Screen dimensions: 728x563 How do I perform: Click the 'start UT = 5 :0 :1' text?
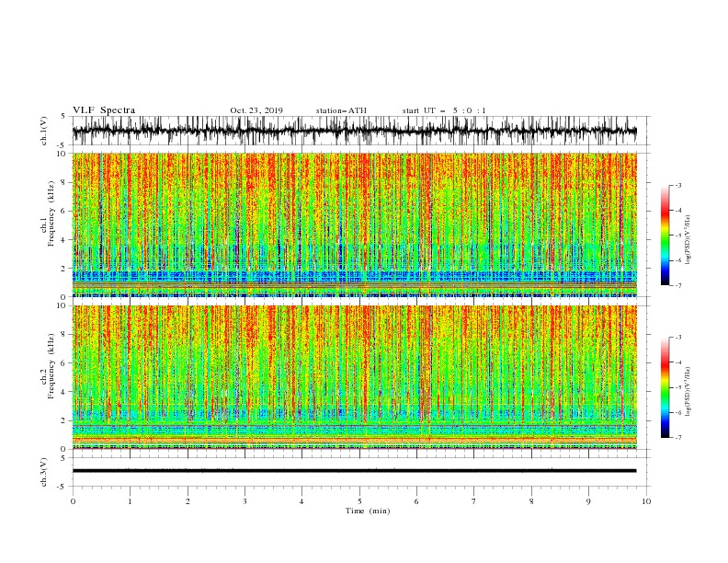point(444,110)
